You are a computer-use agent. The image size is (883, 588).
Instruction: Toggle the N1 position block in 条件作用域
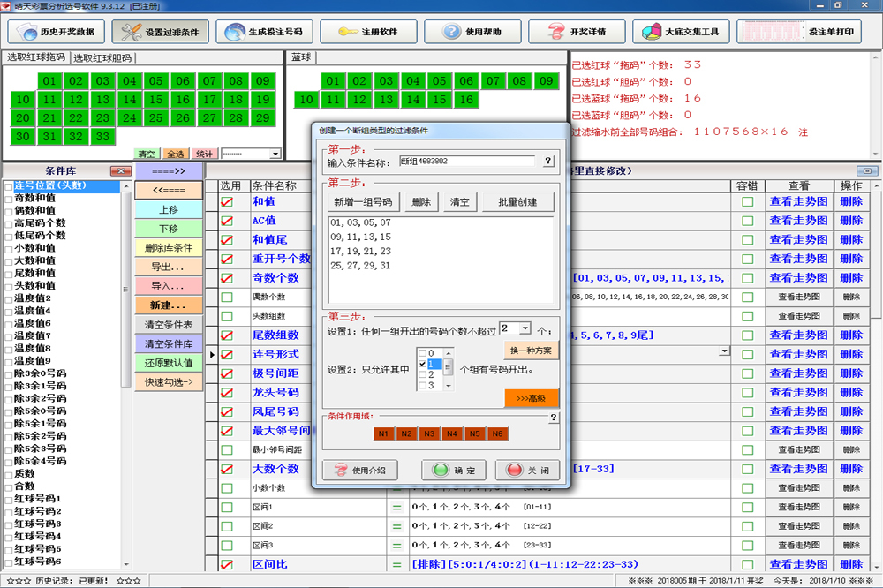coord(383,433)
